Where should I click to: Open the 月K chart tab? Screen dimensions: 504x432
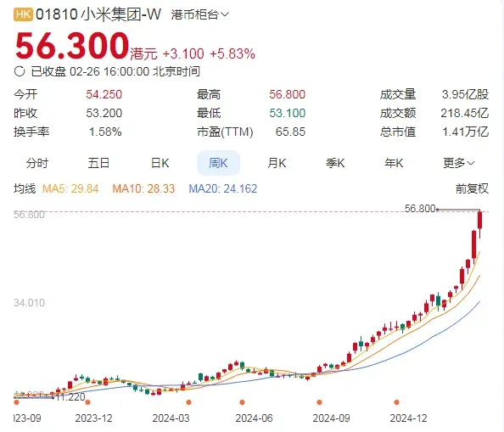[x=277, y=163]
